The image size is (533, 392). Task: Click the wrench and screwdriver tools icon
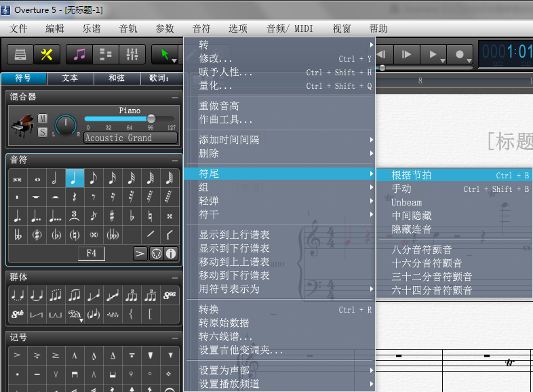pos(47,54)
